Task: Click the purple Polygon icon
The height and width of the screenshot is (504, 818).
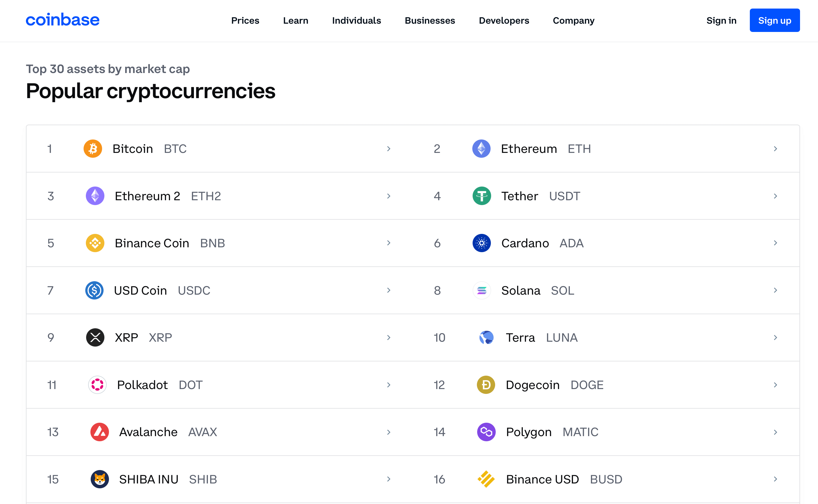Action: coord(486,432)
